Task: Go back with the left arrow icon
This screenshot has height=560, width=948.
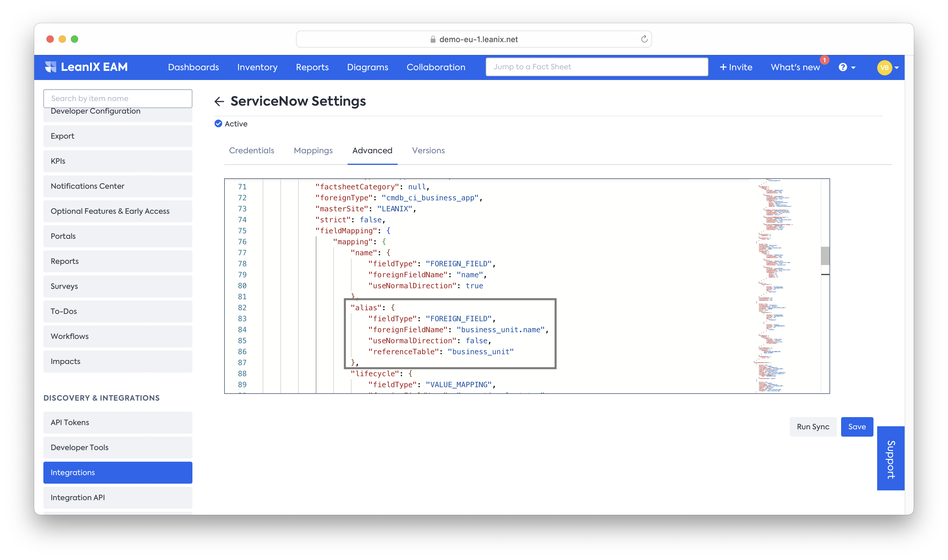Action: [219, 101]
